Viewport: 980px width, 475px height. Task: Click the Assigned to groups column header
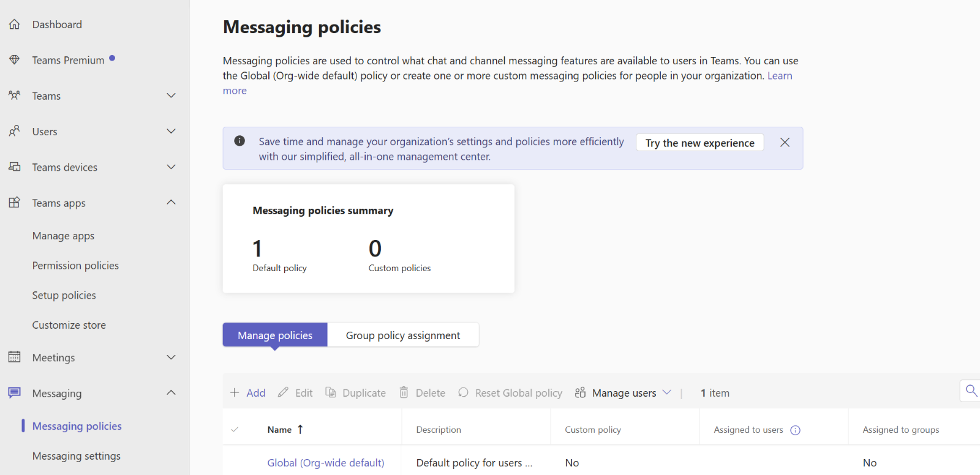(x=901, y=430)
